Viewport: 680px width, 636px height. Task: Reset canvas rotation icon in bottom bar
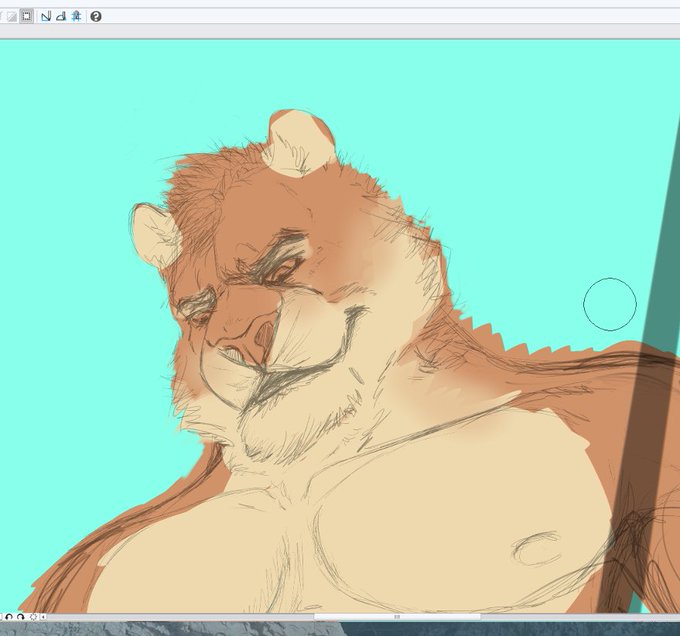tap(33, 616)
